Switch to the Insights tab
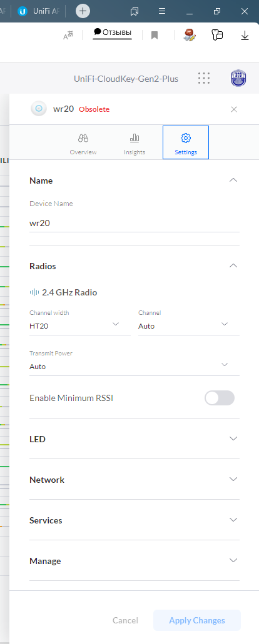Image resolution: width=259 pixels, height=644 pixels. [135, 142]
